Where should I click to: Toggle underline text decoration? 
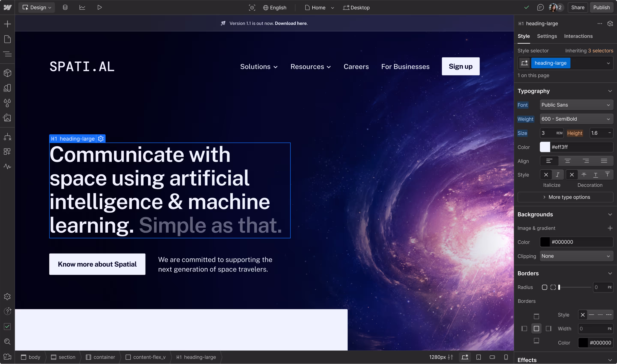tap(595, 175)
